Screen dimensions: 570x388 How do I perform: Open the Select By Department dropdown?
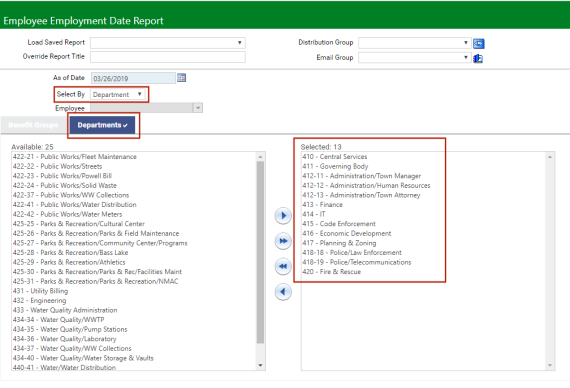click(117, 95)
